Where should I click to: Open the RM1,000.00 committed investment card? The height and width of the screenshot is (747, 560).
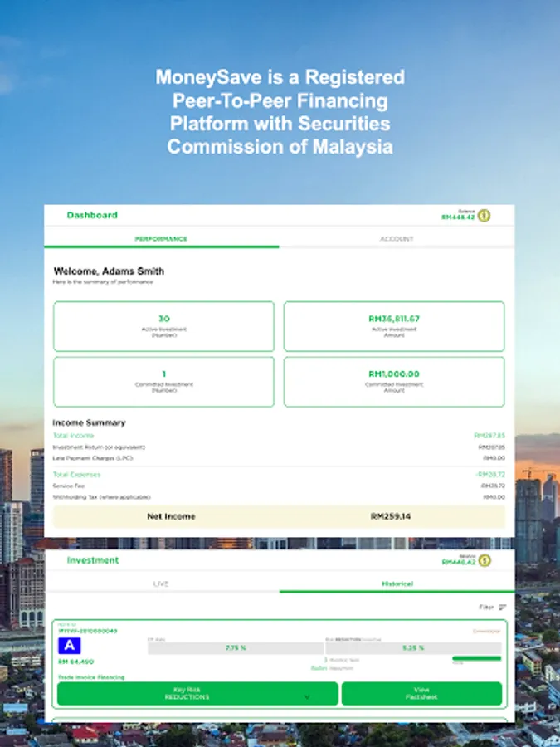[x=394, y=382]
